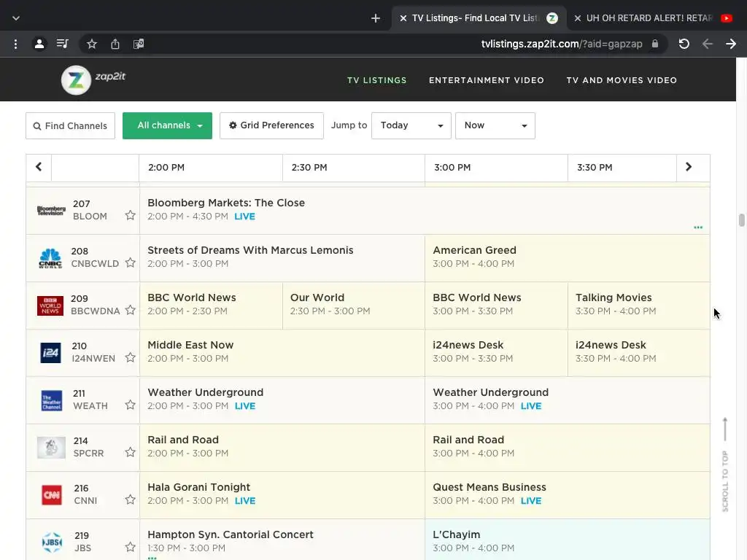This screenshot has width=747, height=560.
Task: Open the browser profile icon
Action: tap(39, 44)
